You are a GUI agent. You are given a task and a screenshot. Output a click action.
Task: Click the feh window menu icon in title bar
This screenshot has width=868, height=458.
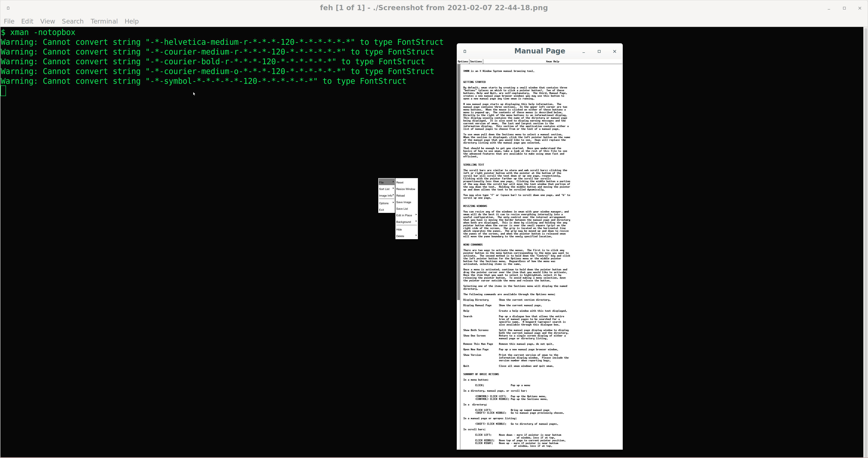click(x=8, y=8)
